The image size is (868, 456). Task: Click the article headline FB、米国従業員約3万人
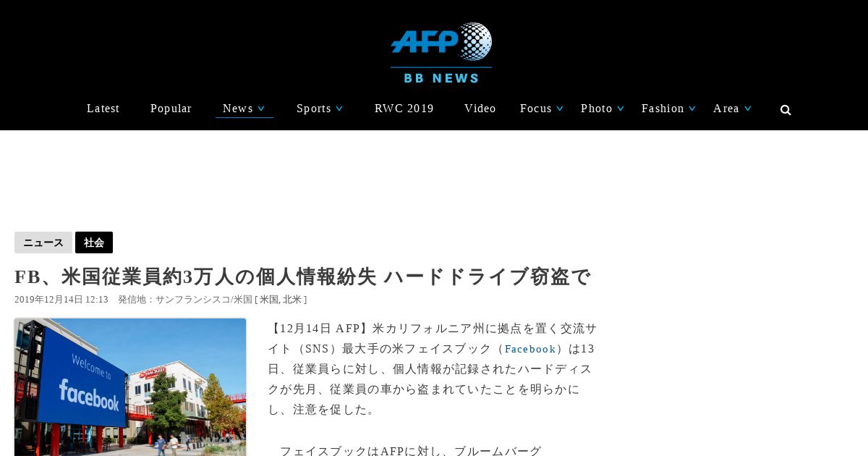coord(303,276)
